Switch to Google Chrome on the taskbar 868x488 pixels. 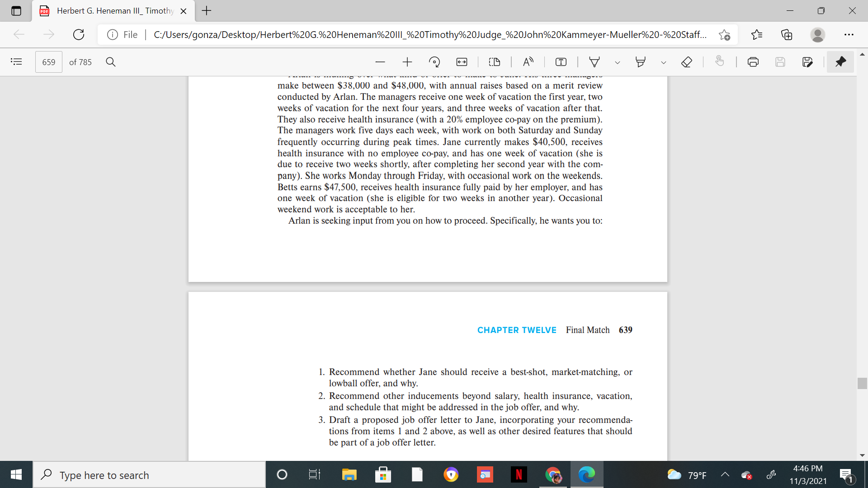pyautogui.click(x=553, y=475)
